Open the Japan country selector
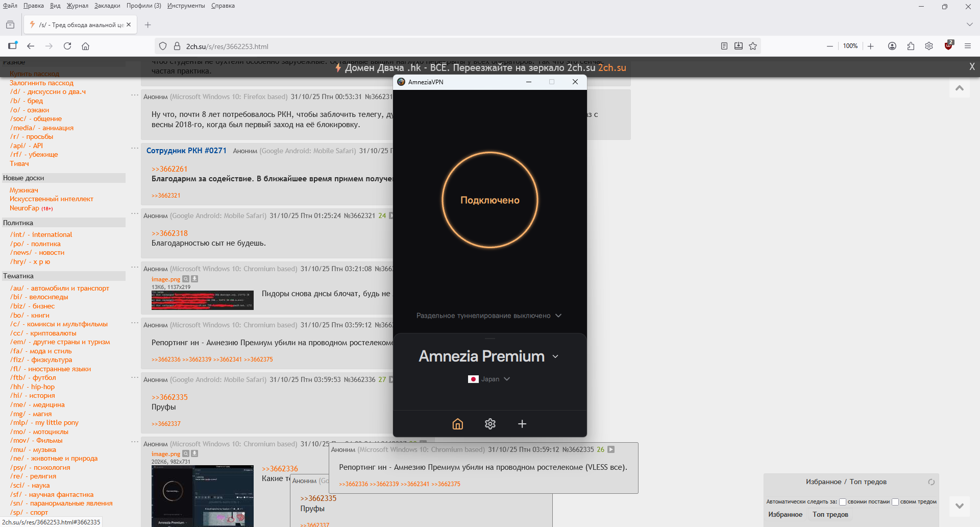This screenshot has width=980, height=527. coord(489,379)
